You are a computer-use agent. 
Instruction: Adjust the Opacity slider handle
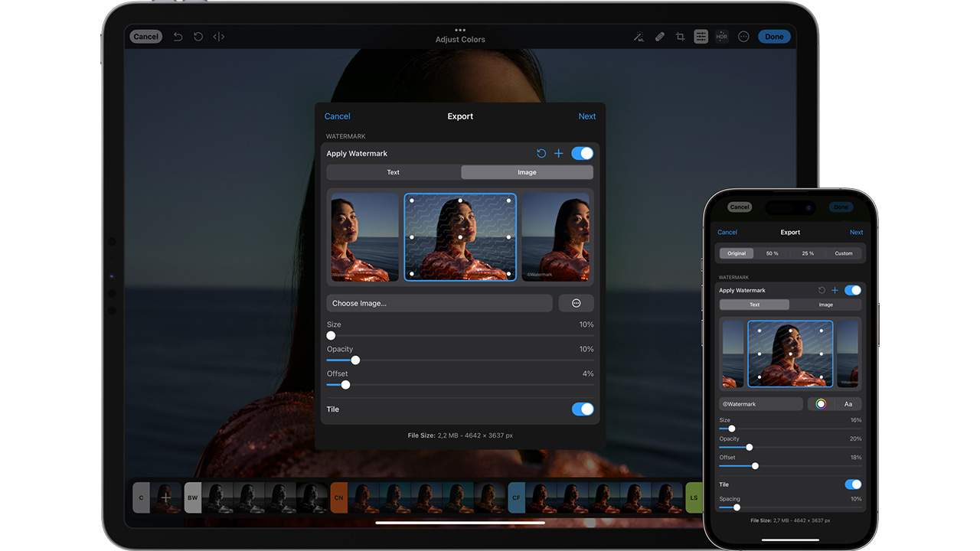click(354, 360)
